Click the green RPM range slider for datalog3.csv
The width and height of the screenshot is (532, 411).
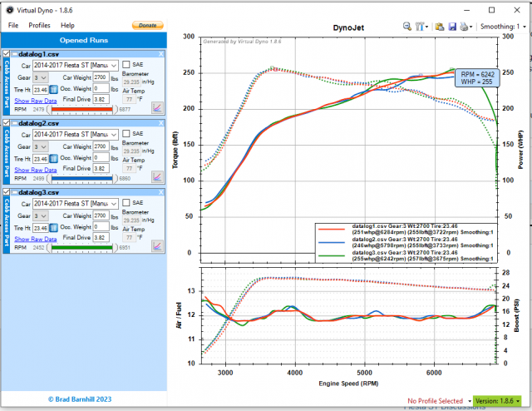(x=82, y=248)
